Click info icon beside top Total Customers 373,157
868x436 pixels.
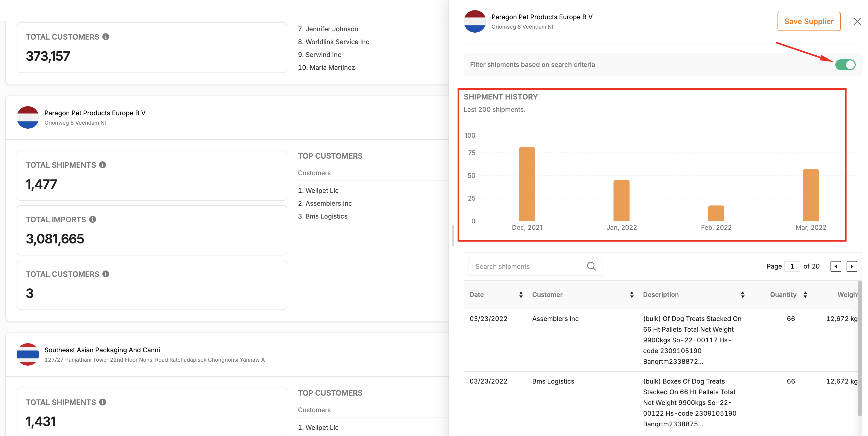[106, 37]
